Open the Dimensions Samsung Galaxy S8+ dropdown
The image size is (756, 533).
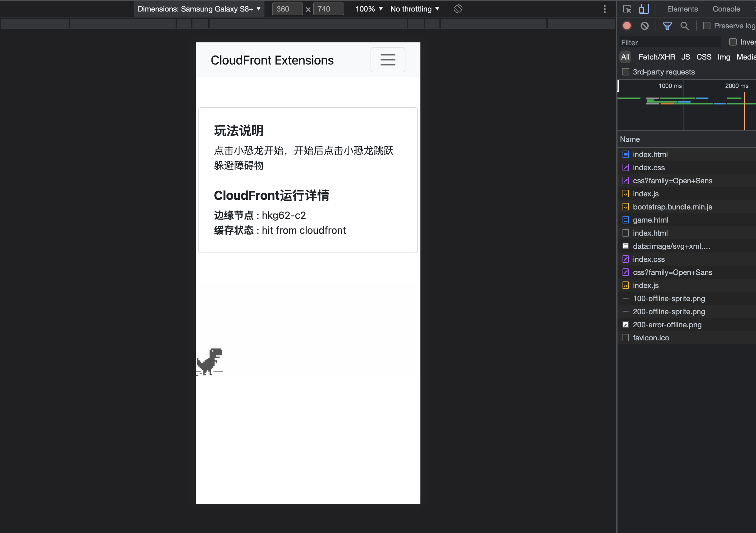coord(199,9)
